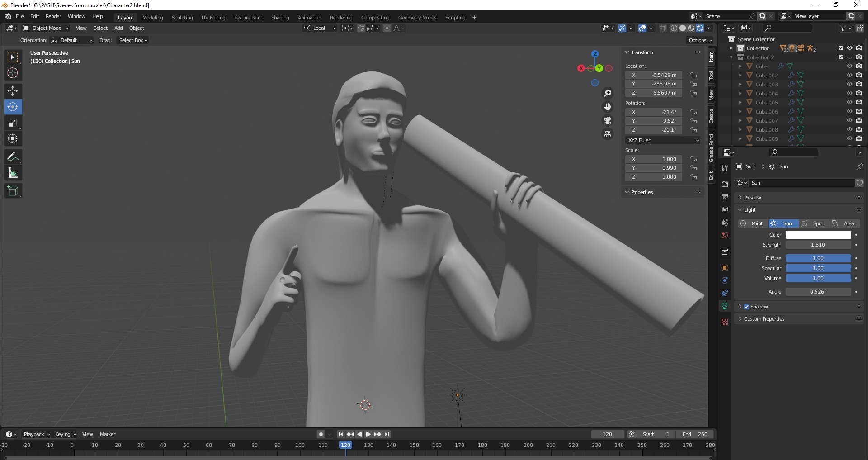Lock the Rotation Z value

point(693,130)
